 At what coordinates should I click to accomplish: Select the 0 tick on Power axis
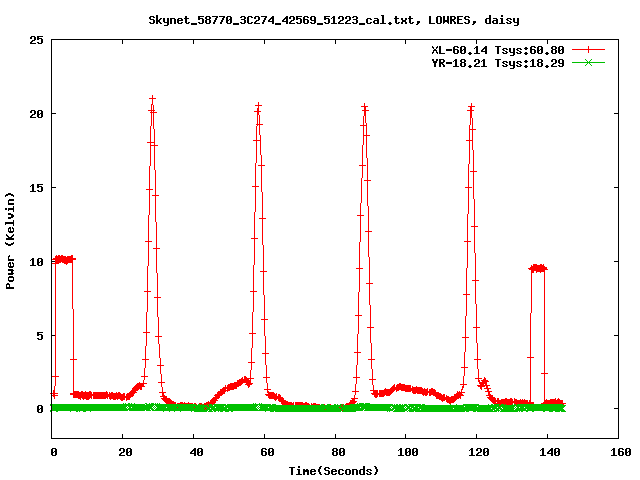pyautogui.click(x=40, y=409)
